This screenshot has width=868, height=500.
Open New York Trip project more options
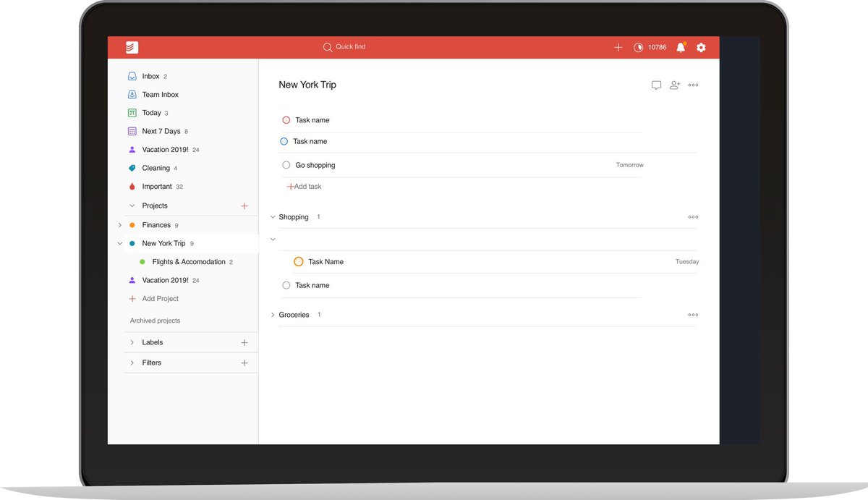(x=693, y=85)
